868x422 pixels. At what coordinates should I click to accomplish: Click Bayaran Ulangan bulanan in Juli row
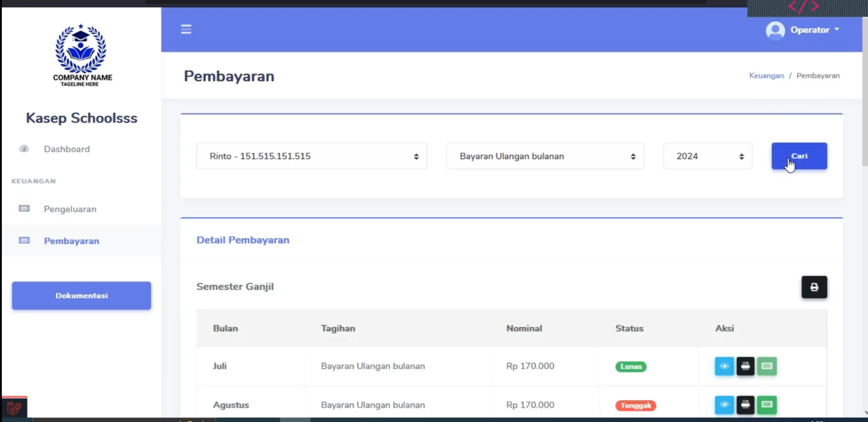pyautogui.click(x=373, y=366)
